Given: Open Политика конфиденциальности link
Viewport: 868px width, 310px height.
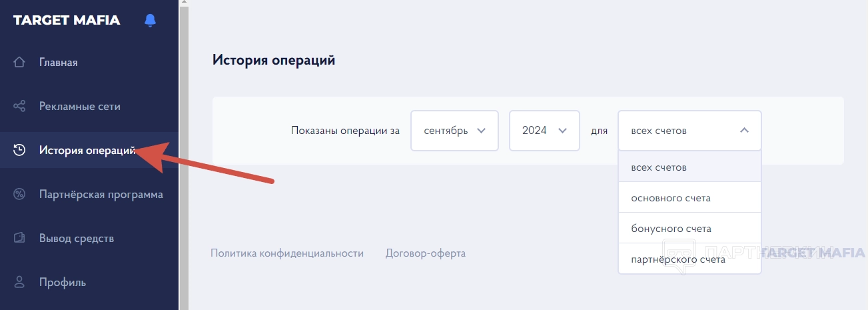Looking at the screenshot, I should coord(287,253).
